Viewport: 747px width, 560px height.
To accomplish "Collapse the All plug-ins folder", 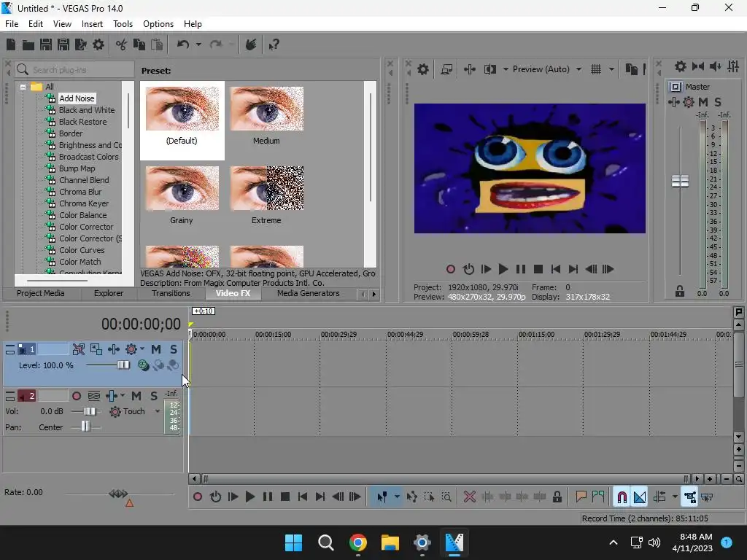I will tap(23, 87).
